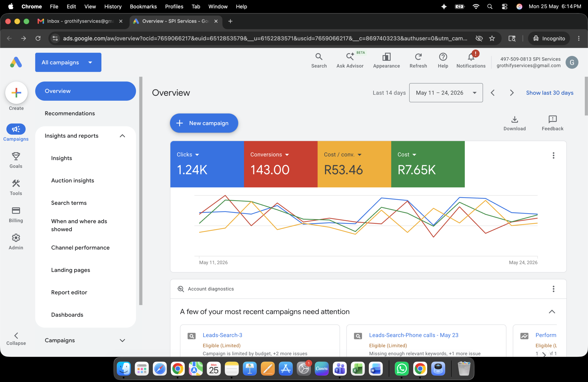Collapse the campaigns need attention panel
588x382 pixels.
552,312
